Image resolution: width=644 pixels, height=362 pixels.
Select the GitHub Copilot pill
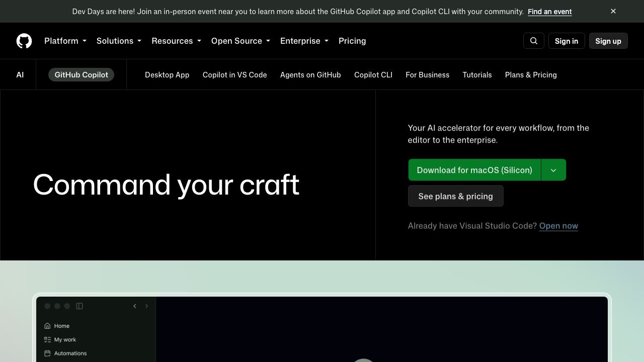point(82,74)
